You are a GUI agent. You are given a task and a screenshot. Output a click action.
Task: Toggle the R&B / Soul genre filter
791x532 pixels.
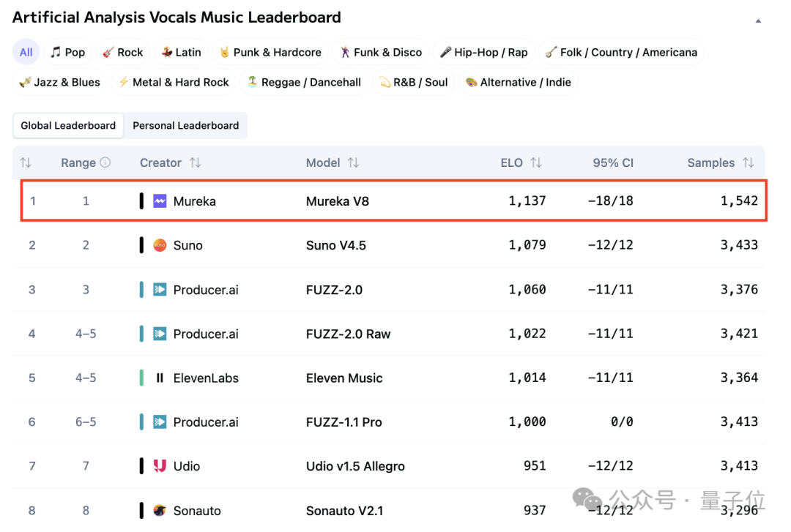[413, 82]
